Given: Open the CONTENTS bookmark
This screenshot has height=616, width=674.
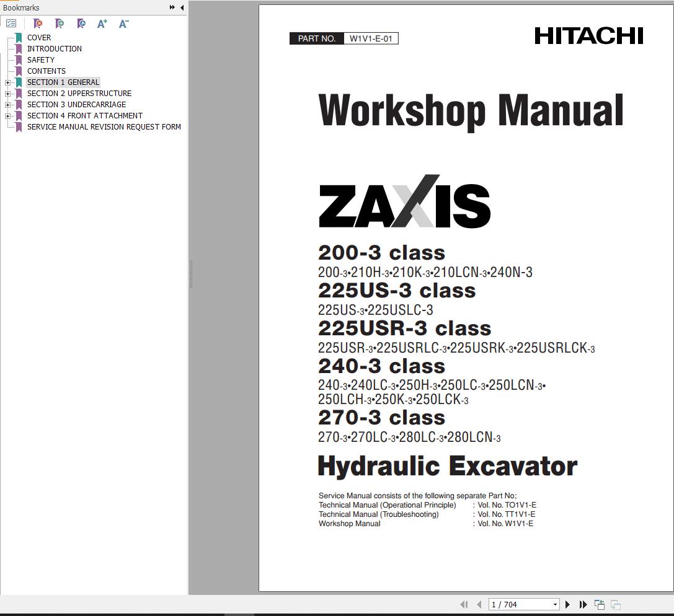Looking at the screenshot, I should tap(47, 71).
